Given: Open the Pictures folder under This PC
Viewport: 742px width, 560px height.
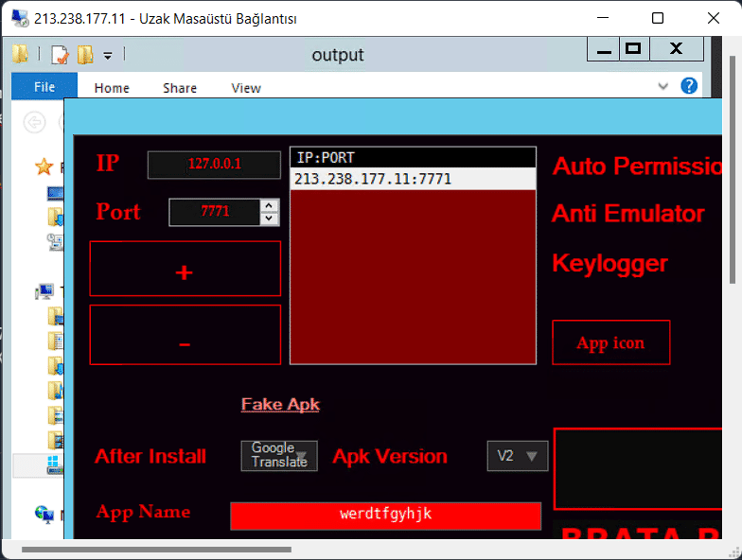Looking at the screenshot, I should pyautogui.click(x=55, y=415).
